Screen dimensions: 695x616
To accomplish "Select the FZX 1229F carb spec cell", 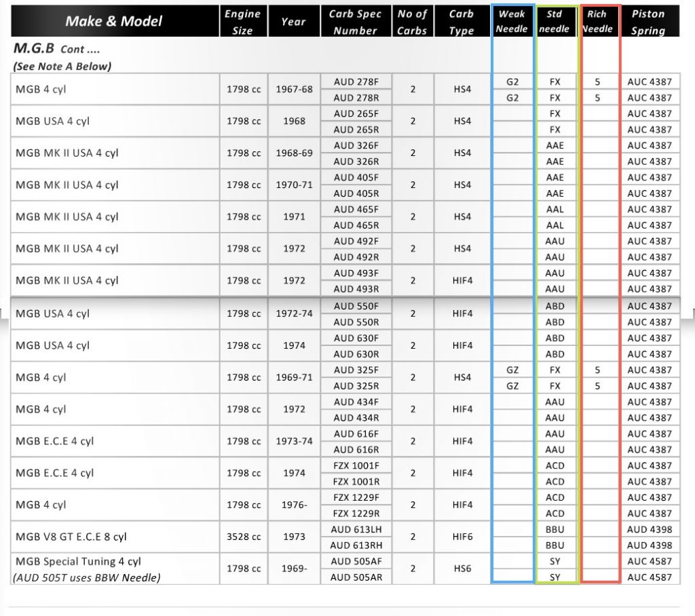I will coord(356,498).
